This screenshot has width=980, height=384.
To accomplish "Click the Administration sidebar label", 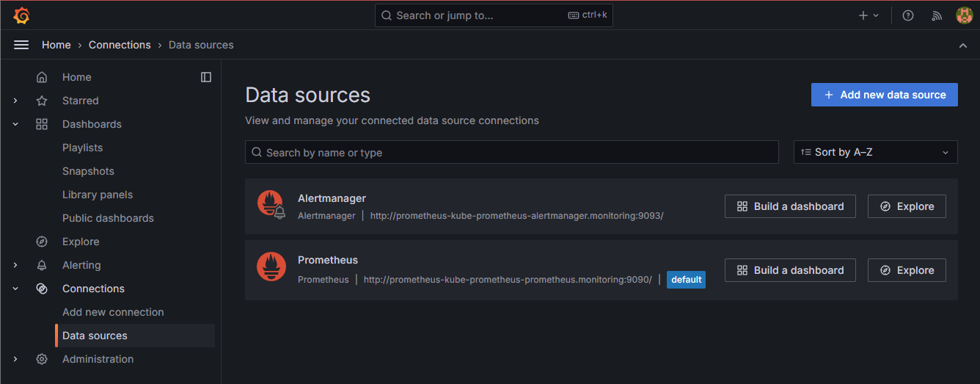I will pyautogui.click(x=98, y=359).
